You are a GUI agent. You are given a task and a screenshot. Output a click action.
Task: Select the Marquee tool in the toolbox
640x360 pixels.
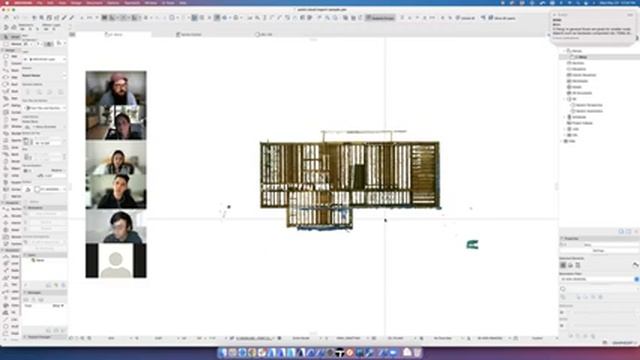point(11,44)
